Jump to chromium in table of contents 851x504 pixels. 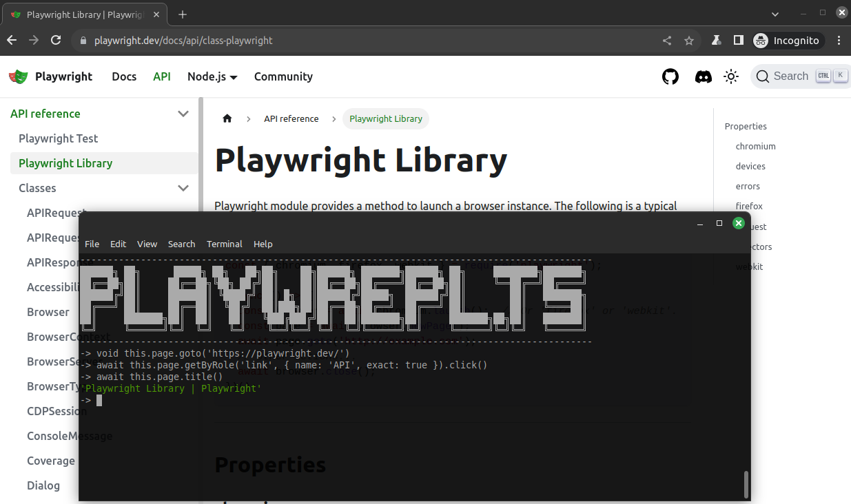coord(756,146)
